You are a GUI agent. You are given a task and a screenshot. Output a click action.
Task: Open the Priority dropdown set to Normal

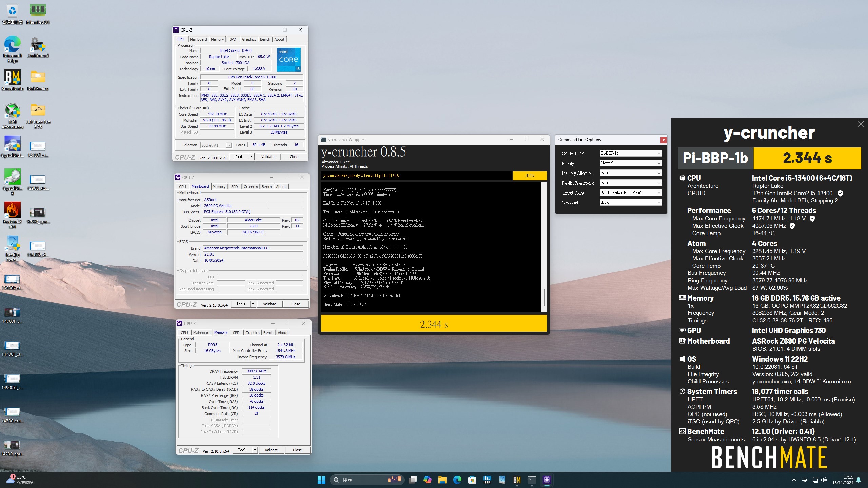pyautogui.click(x=631, y=163)
